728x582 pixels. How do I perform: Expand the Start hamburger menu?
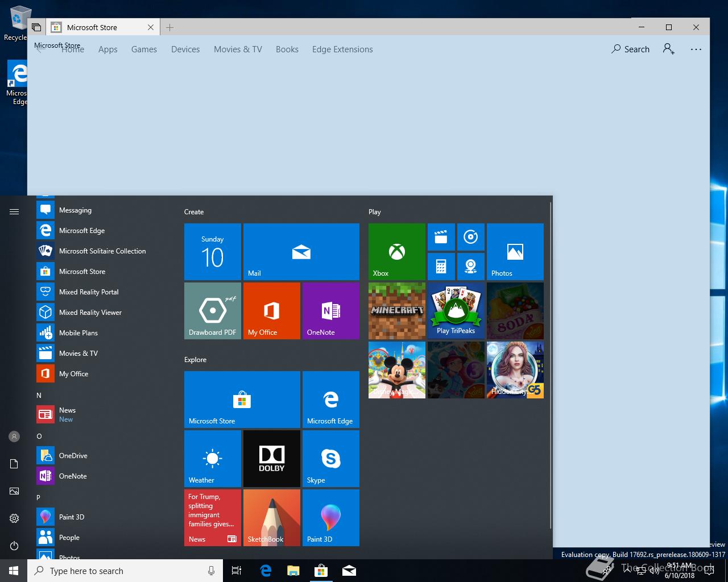[14, 211]
